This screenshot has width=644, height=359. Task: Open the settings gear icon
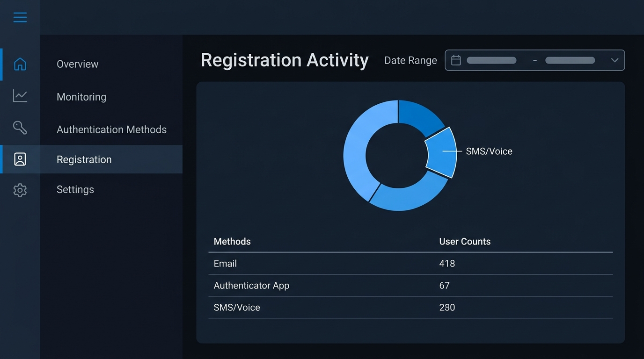[x=20, y=190]
